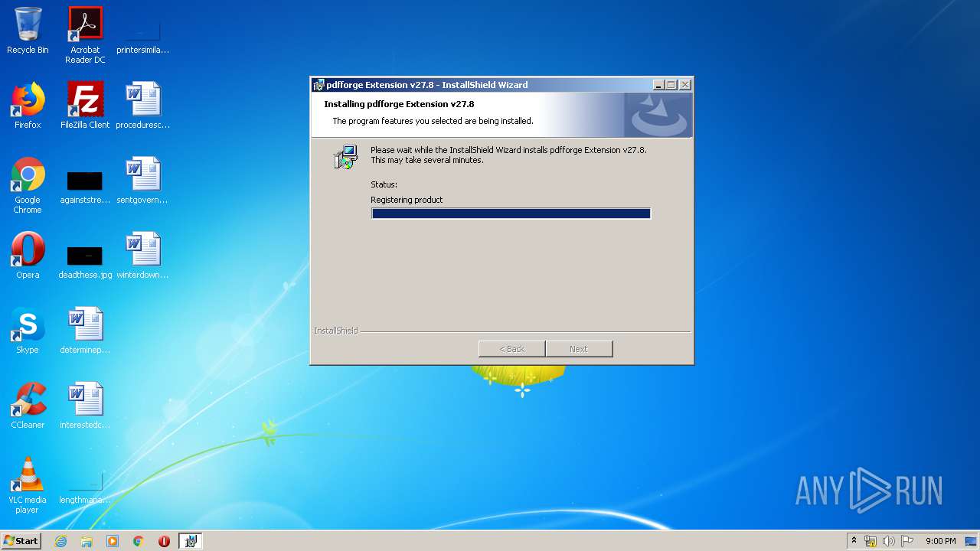Open the volume control tray icon
The height and width of the screenshot is (551, 980).
click(x=889, y=541)
